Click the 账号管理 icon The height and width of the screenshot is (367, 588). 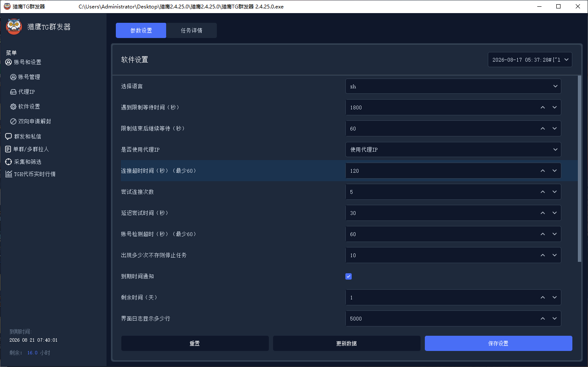(13, 77)
